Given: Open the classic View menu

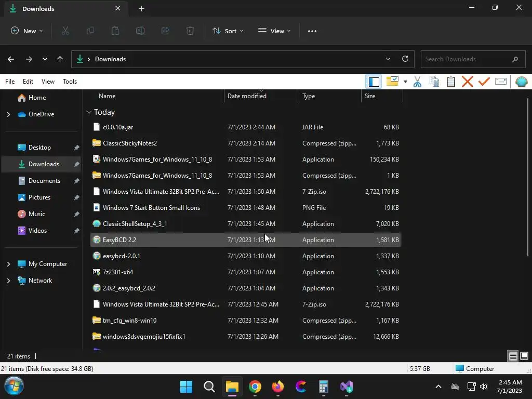Looking at the screenshot, I should [48, 82].
